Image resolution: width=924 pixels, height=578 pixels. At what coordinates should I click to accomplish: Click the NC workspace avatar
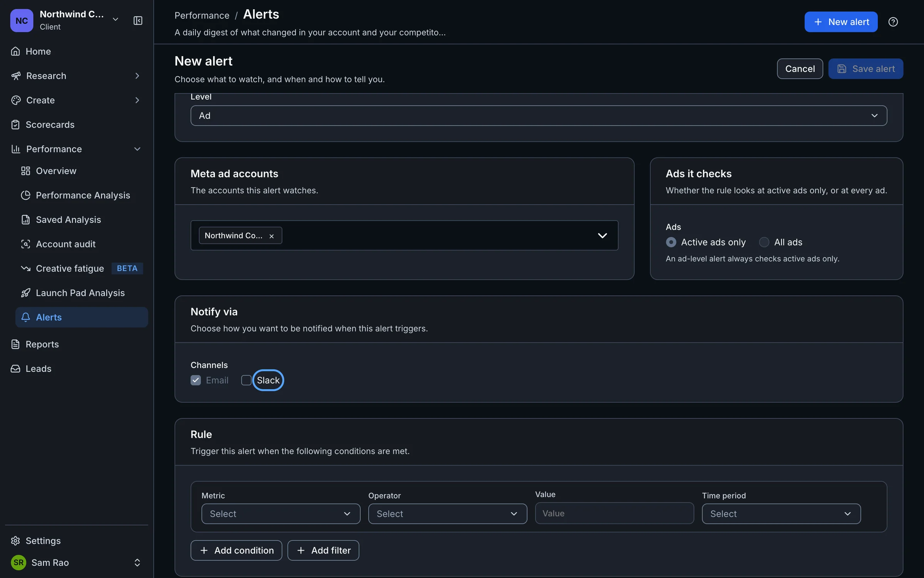22,20
